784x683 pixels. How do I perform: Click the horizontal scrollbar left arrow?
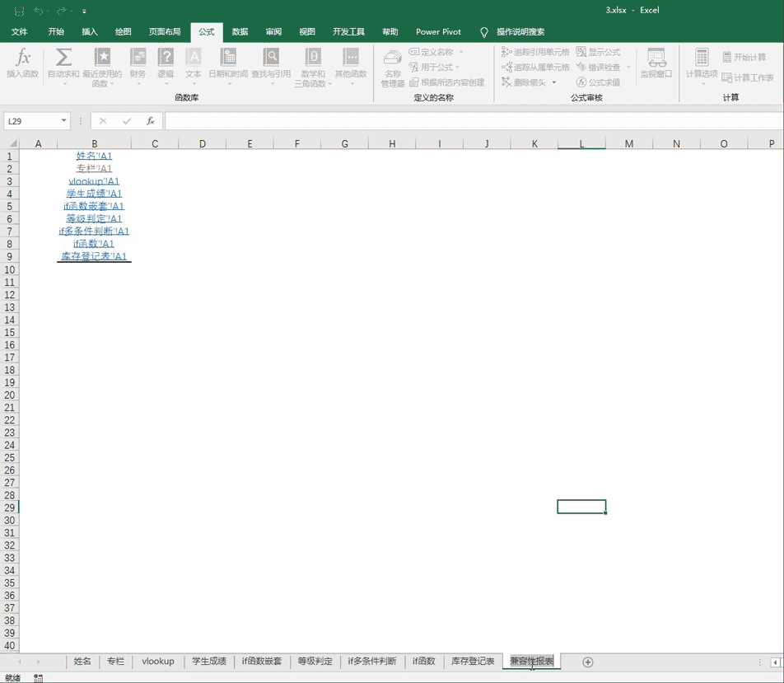[x=777, y=662]
